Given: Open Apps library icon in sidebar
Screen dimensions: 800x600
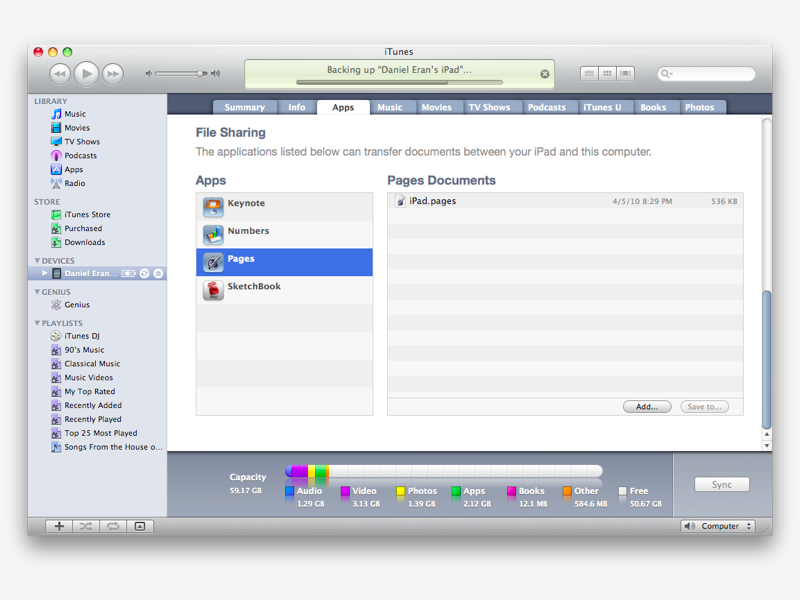Looking at the screenshot, I should click(56, 169).
